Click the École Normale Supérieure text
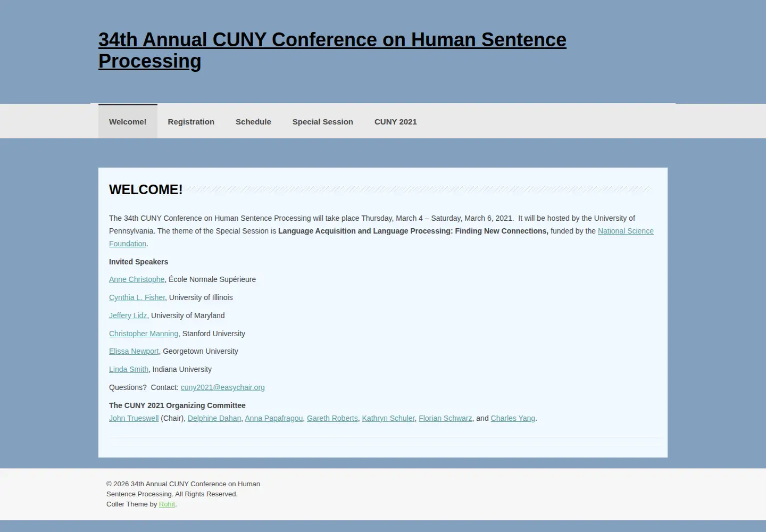 [x=212, y=279]
